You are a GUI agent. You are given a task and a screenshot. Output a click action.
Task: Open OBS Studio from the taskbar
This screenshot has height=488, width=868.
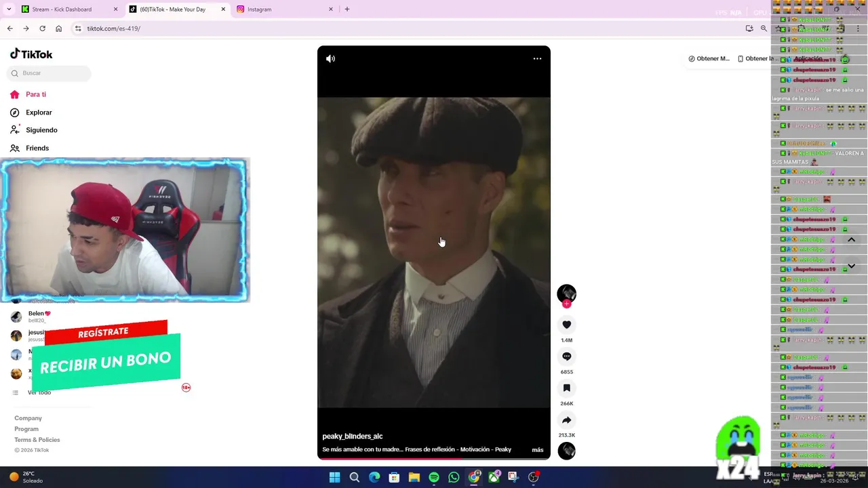point(534,477)
